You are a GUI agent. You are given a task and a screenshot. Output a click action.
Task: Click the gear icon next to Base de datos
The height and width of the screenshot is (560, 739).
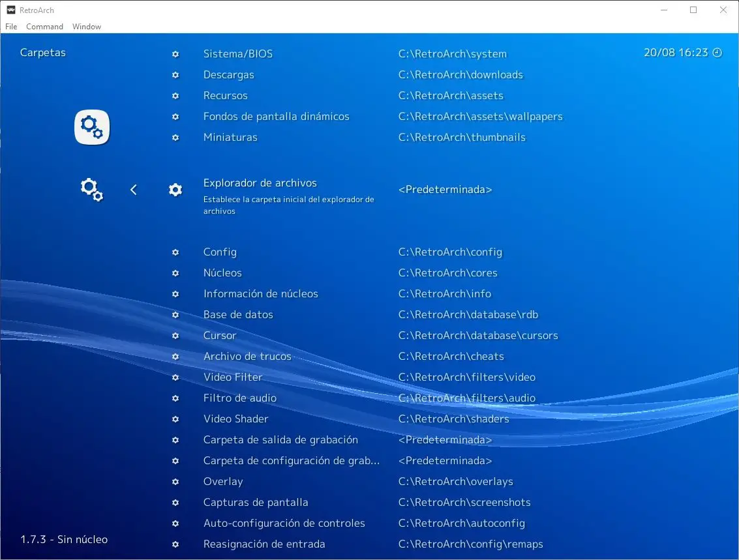(x=175, y=315)
